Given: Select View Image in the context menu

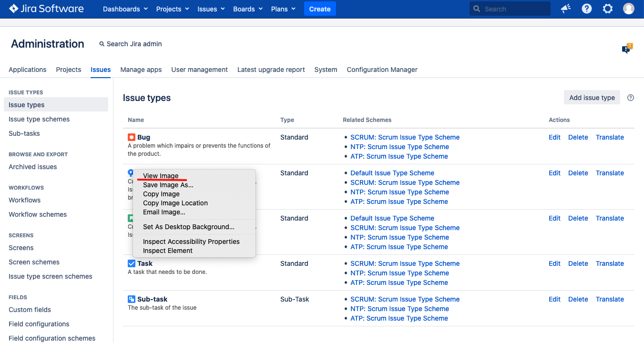Looking at the screenshot, I should pos(194,176).
